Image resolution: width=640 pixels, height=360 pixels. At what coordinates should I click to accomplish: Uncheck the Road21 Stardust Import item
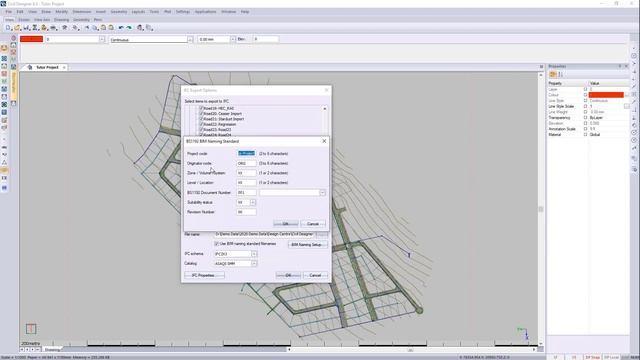(x=201, y=119)
